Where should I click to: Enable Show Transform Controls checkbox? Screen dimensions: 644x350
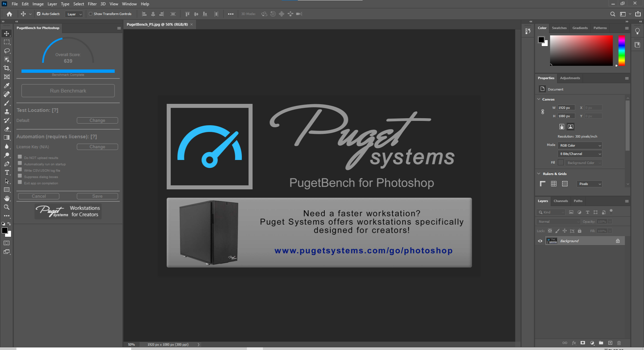pos(91,14)
